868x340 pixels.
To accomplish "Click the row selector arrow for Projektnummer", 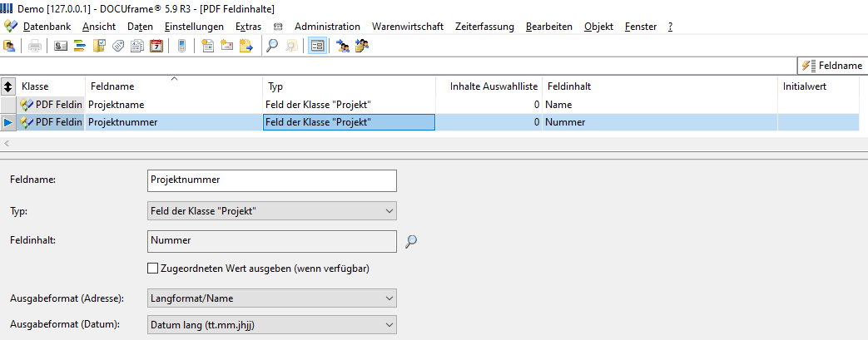I will (7, 122).
